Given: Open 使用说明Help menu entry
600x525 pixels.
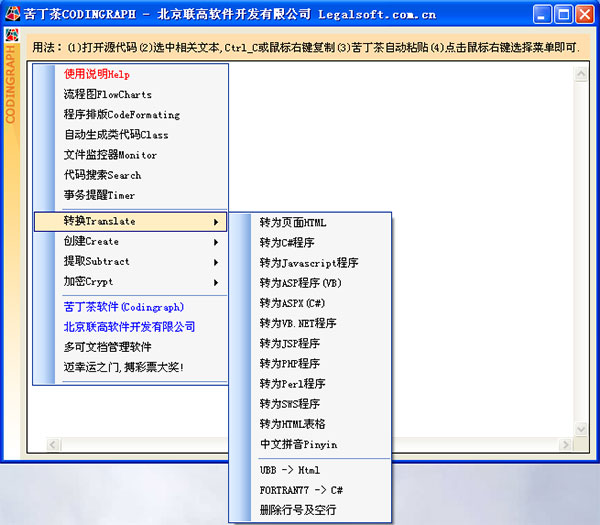Looking at the screenshot, I should 130,74.
